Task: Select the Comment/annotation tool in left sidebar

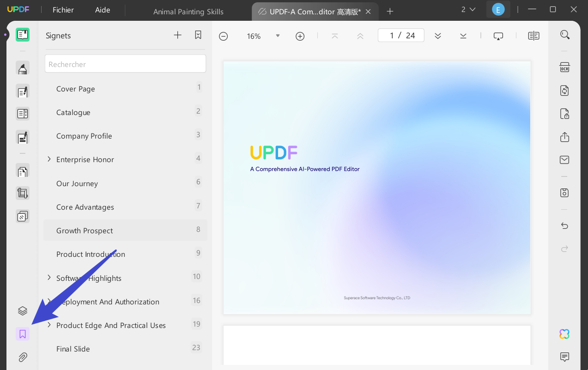Action: click(23, 68)
